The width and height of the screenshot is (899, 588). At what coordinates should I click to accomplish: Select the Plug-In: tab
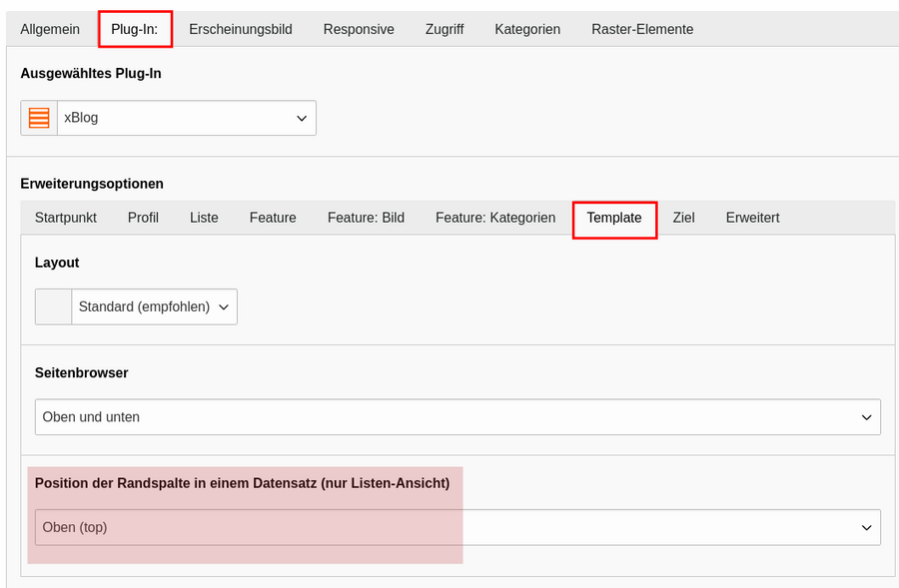tap(135, 29)
